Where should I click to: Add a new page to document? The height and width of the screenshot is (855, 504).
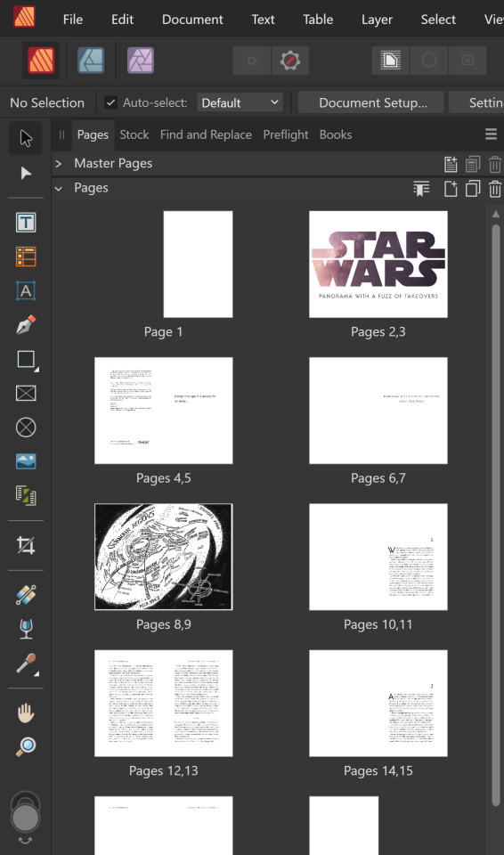(450, 189)
